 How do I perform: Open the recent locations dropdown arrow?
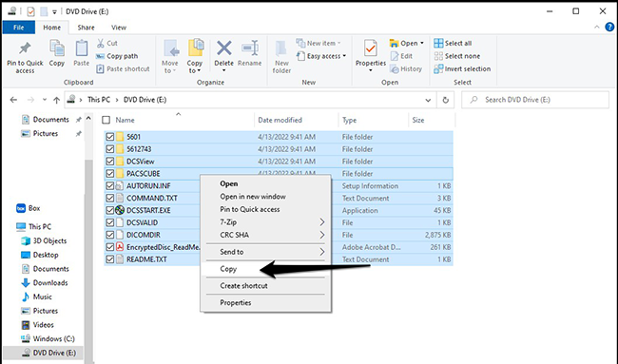point(45,100)
